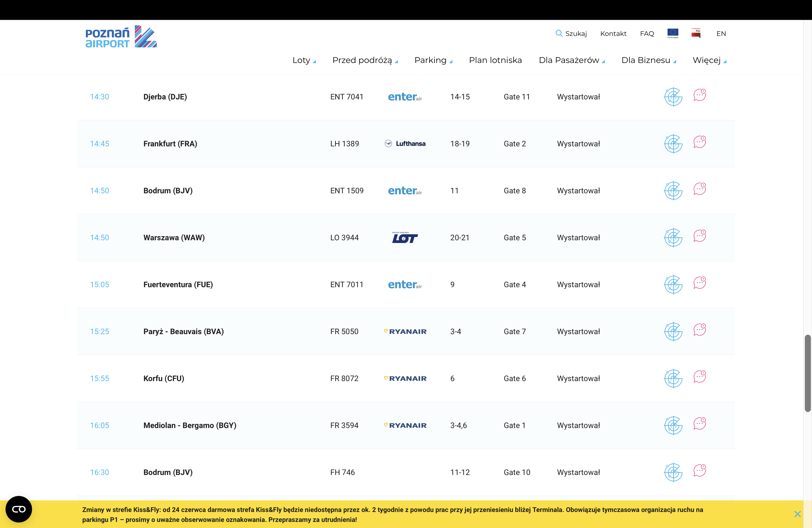Screen dimensions: 812x528
Task: Open notification icon for Warszawa LO 3944
Action: tap(699, 236)
